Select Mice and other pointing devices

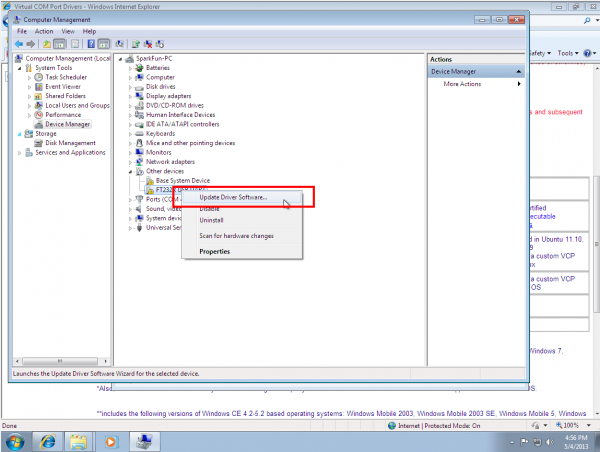coord(190,143)
